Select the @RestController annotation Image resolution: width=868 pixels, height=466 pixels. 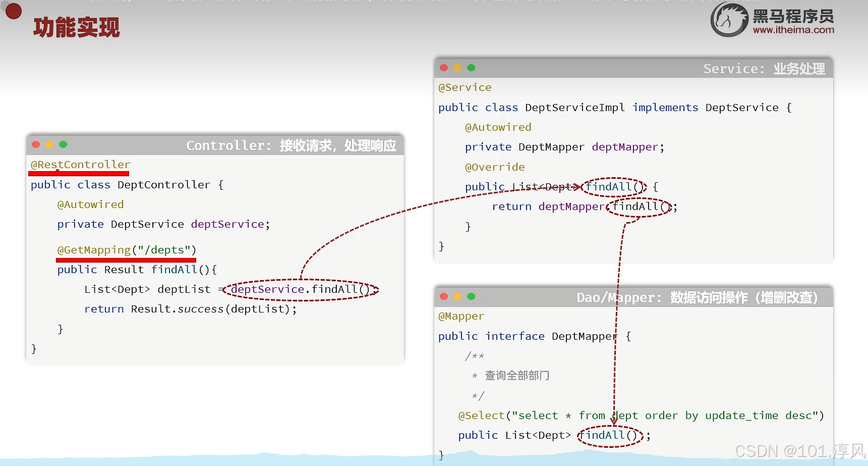coord(81,165)
